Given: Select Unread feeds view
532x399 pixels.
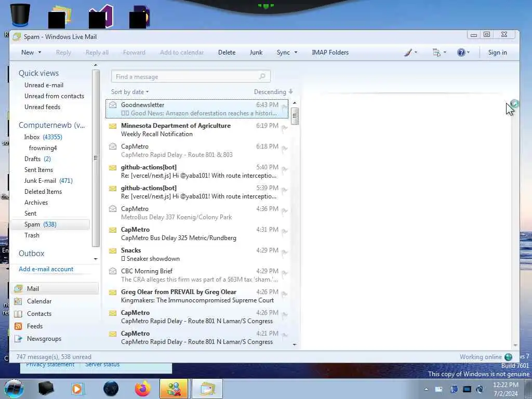Looking at the screenshot, I should tap(43, 107).
